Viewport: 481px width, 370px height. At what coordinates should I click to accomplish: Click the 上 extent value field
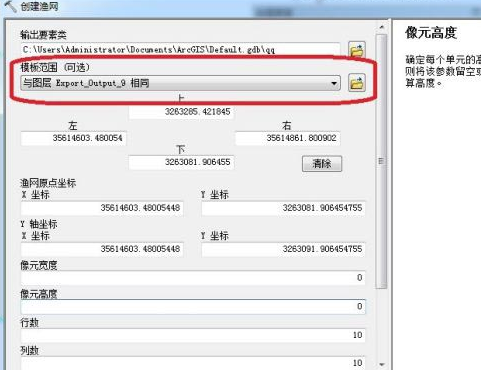click(x=181, y=112)
